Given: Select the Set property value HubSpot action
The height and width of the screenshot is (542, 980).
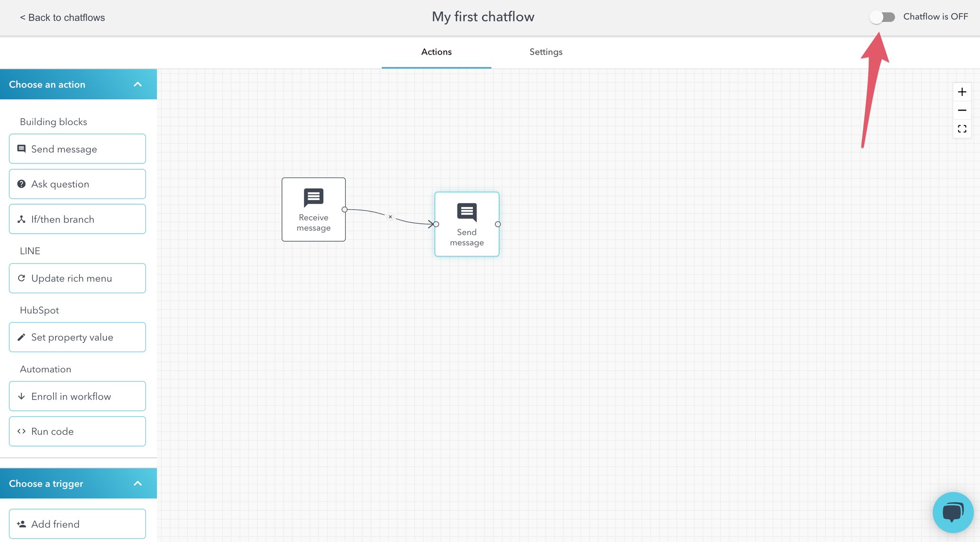Looking at the screenshot, I should (x=77, y=337).
